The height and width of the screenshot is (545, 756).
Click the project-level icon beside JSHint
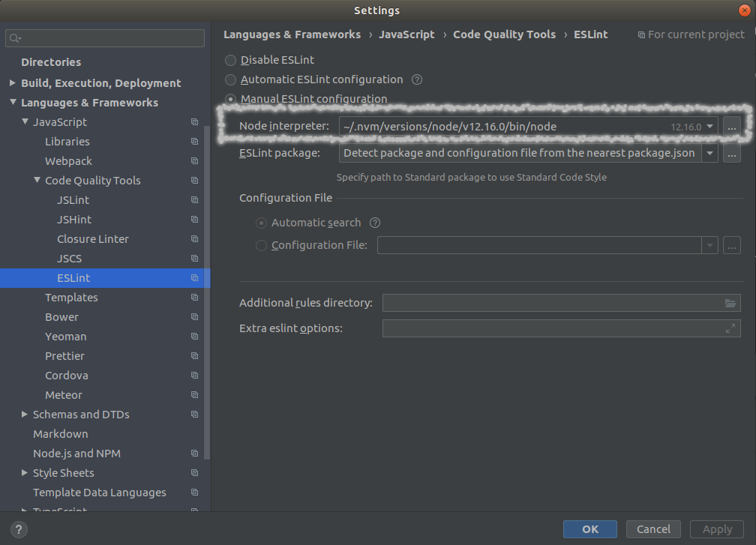(x=195, y=219)
